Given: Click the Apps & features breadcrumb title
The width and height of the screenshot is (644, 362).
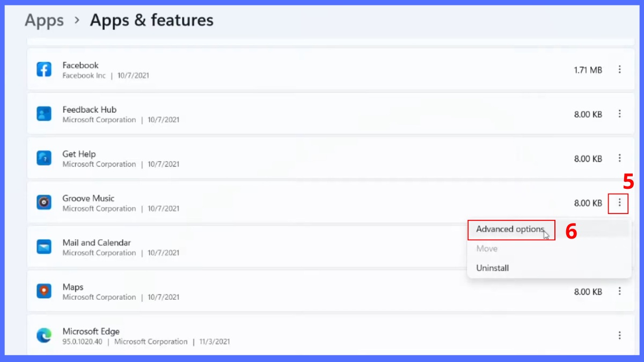Looking at the screenshot, I should coord(151,20).
